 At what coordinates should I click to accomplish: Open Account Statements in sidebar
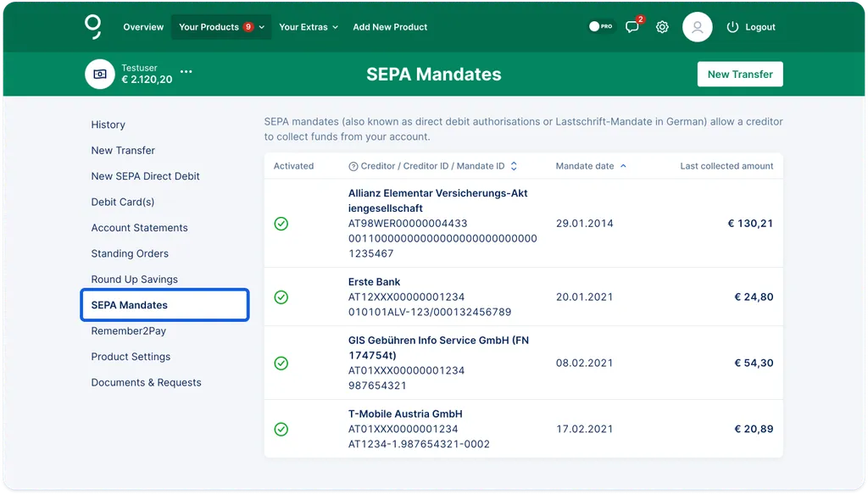140,228
